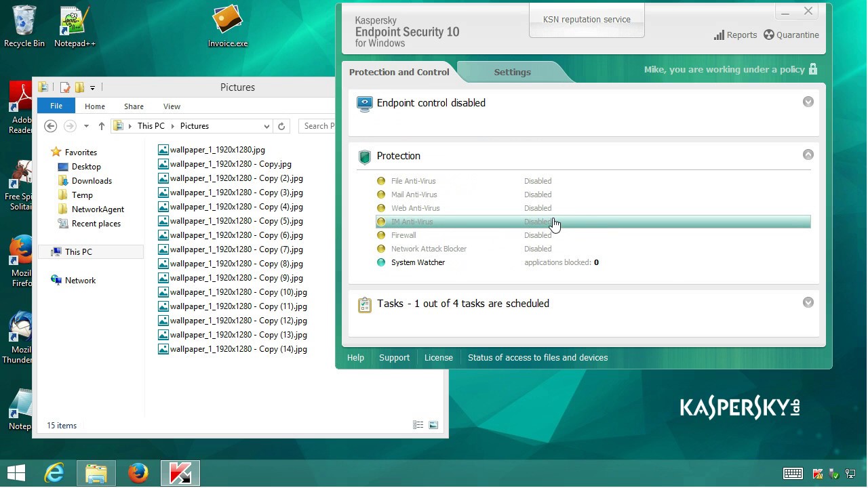Open address bar history dropdown
868x488 pixels.
267,126
